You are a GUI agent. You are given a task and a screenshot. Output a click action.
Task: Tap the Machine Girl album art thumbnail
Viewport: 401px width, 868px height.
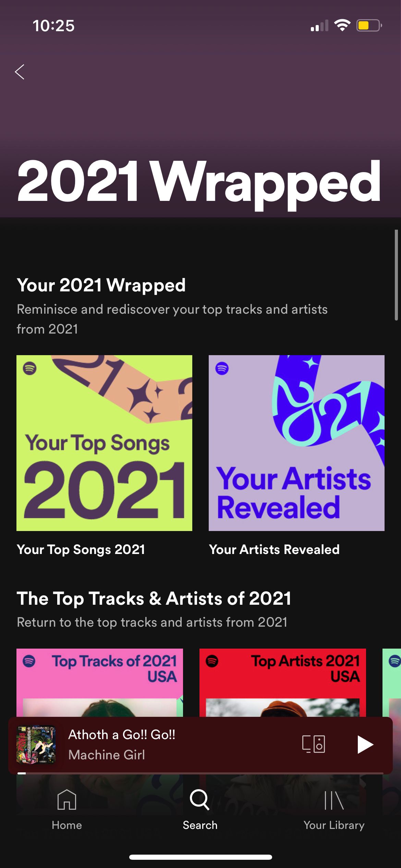[x=36, y=744]
